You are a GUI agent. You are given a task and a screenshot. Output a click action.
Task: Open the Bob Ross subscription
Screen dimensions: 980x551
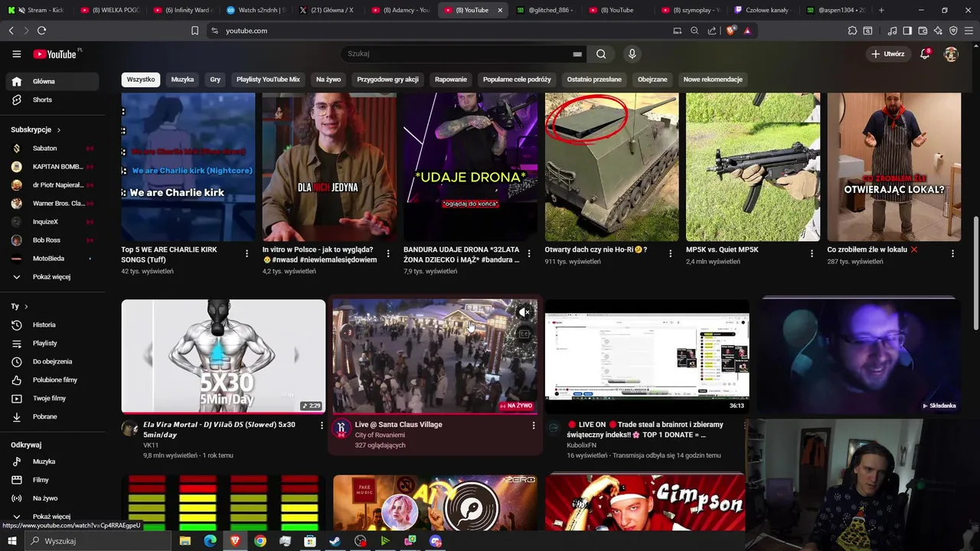pos(52,240)
